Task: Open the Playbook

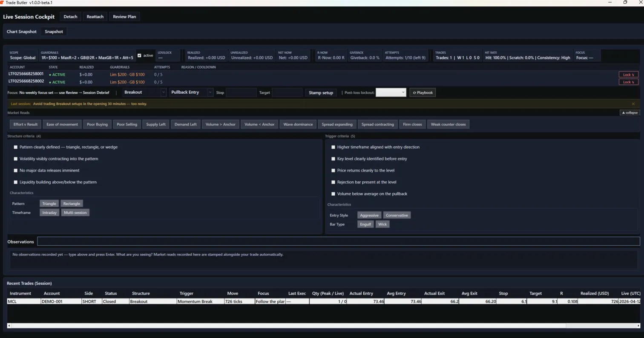Action: click(x=423, y=92)
